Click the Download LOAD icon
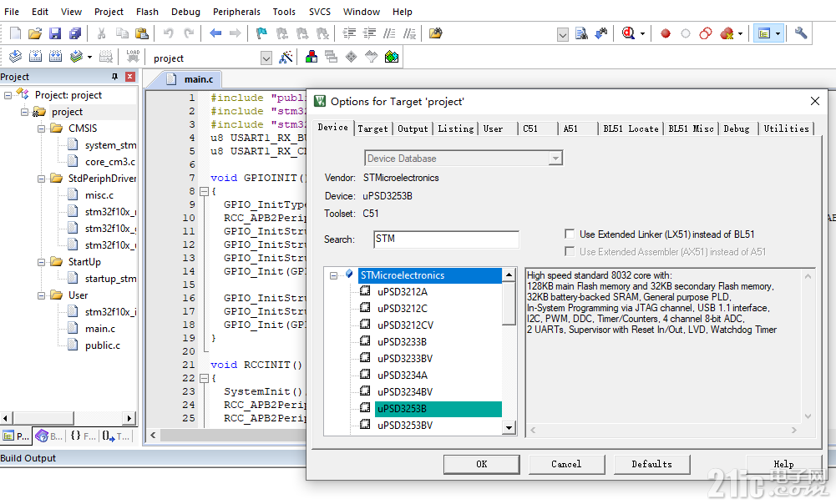836x504 pixels. [133, 56]
